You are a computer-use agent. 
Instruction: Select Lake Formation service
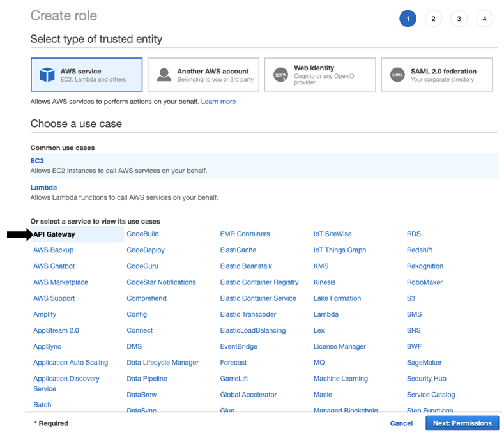(337, 298)
